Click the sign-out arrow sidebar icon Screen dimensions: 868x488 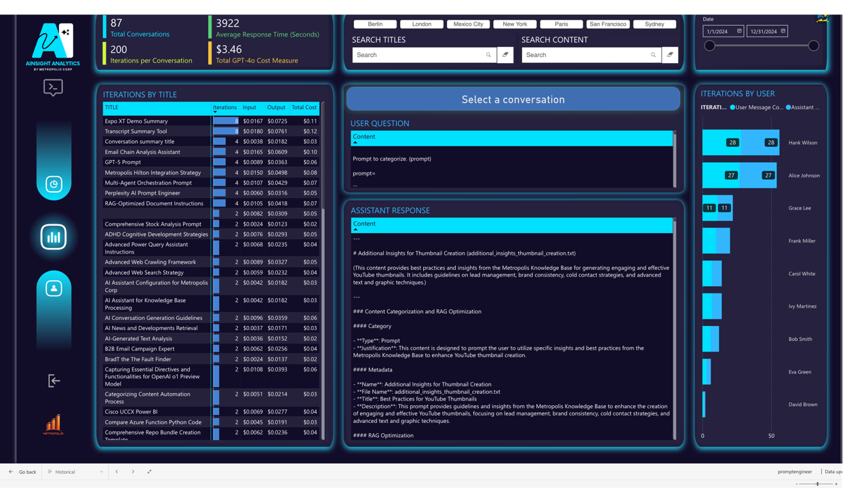click(x=54, y=381)
